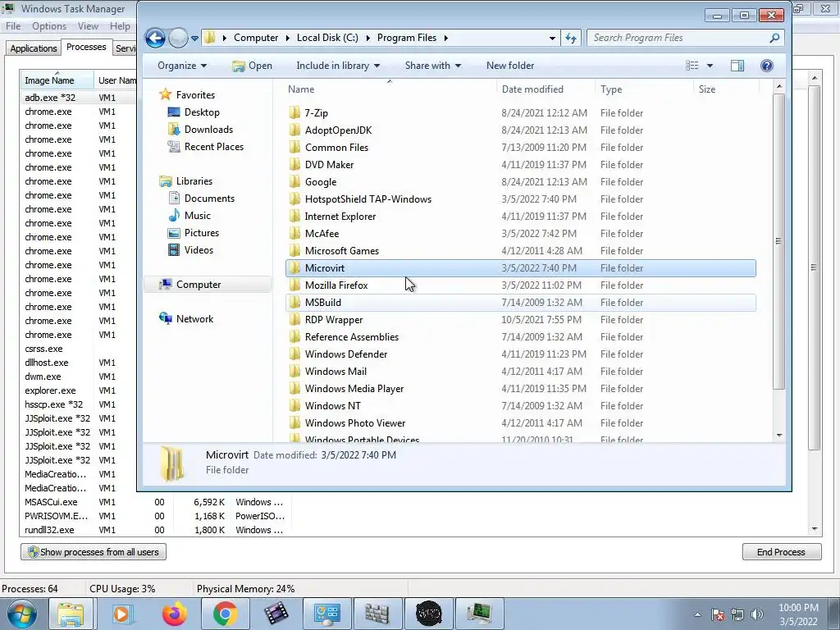Open Task Manager View menu

pyautogui.click(x=88, y=26)
